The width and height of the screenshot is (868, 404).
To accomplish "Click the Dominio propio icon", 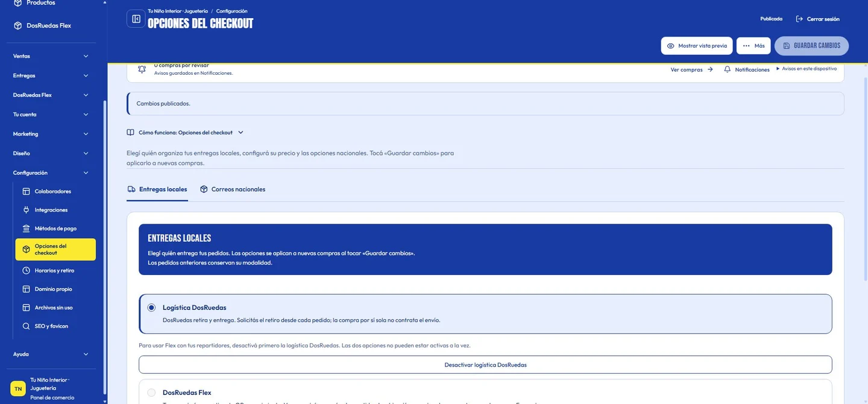I will click(26, 289).
